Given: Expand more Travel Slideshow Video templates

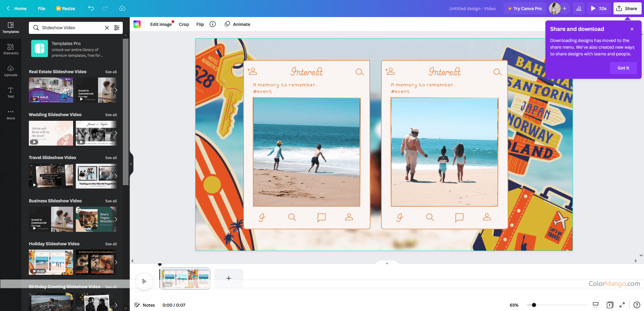Looking at the screenshot, I should pos(116,176).
